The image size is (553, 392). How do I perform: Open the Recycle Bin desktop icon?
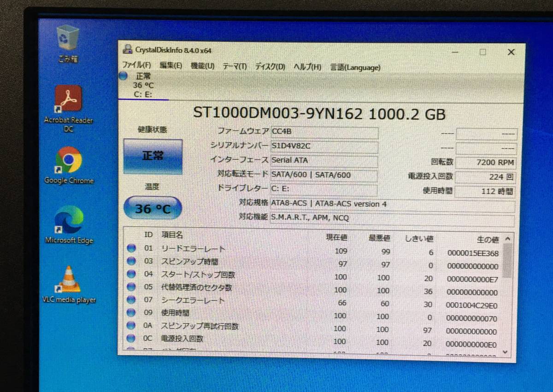pos(68,43)
